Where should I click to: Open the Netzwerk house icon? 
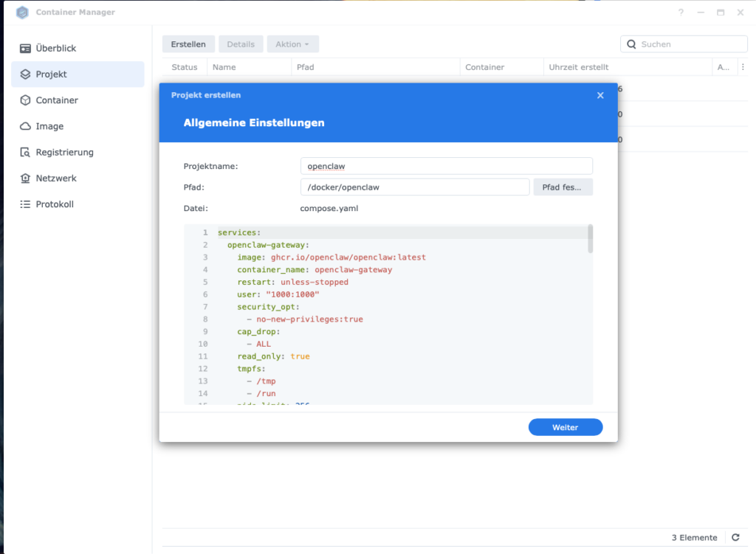(x=25, y=179)
